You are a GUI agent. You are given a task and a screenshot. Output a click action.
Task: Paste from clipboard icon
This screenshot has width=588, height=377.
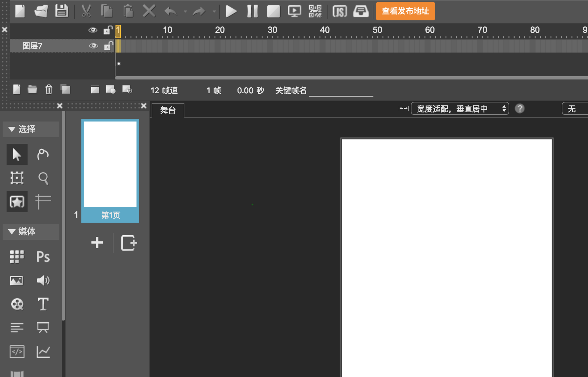128,11
